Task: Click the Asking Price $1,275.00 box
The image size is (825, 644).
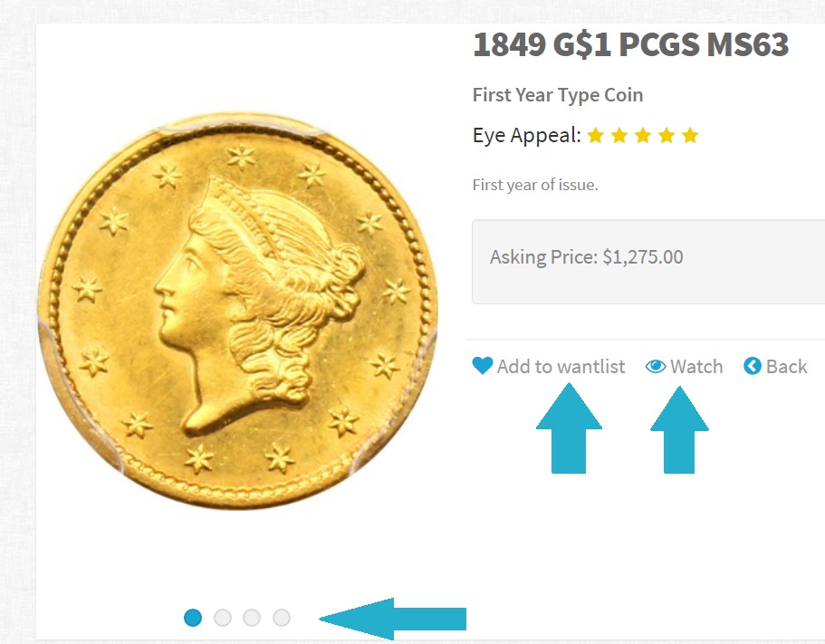Action: (x=648, y=262)
